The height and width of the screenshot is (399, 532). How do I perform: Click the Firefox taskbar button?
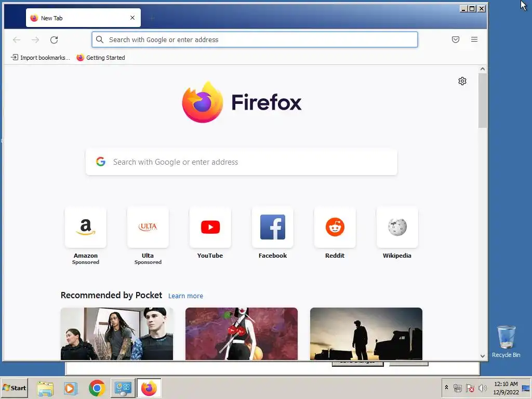149,388
